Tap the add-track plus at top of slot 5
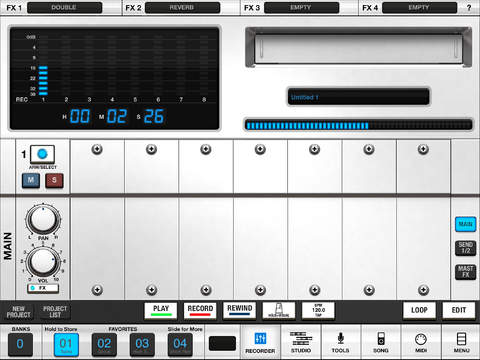Viewport: 480px width, 360px height. [260, 149]
